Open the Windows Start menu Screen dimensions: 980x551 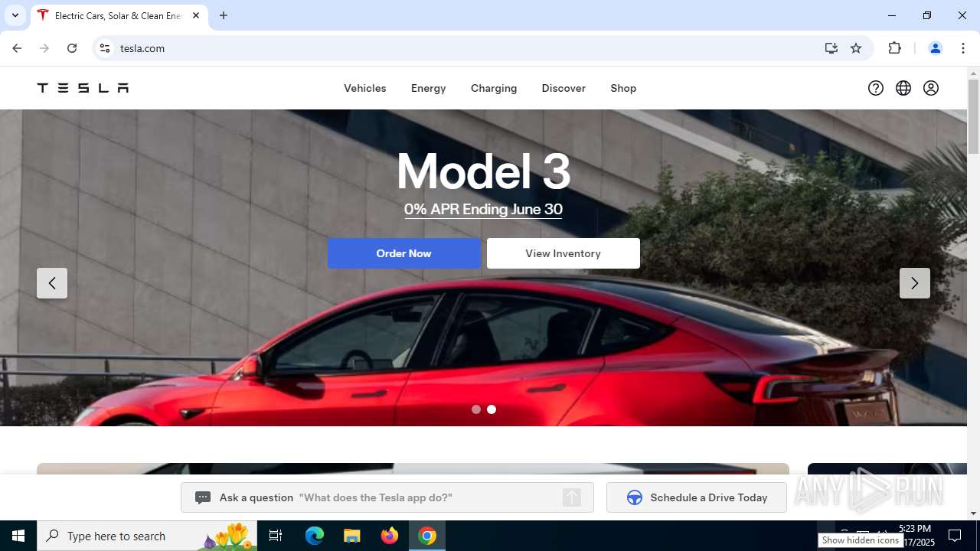(x=18, y=536)
